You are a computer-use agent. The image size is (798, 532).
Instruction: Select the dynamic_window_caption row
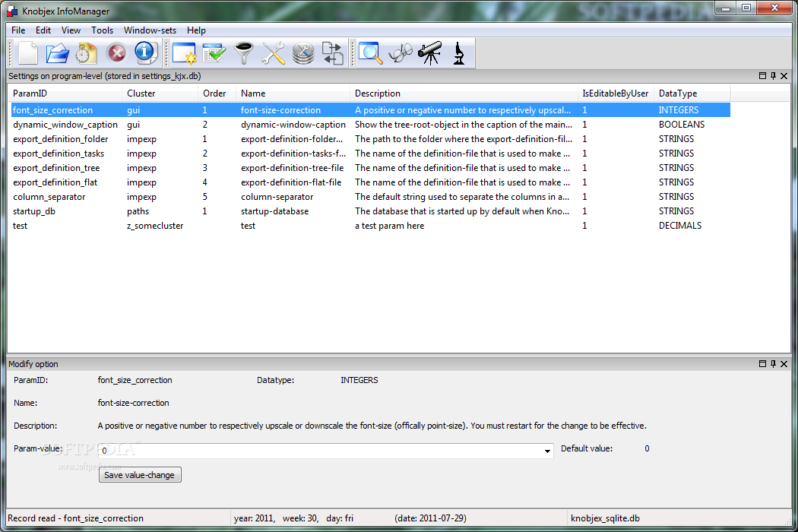(371, 125)
